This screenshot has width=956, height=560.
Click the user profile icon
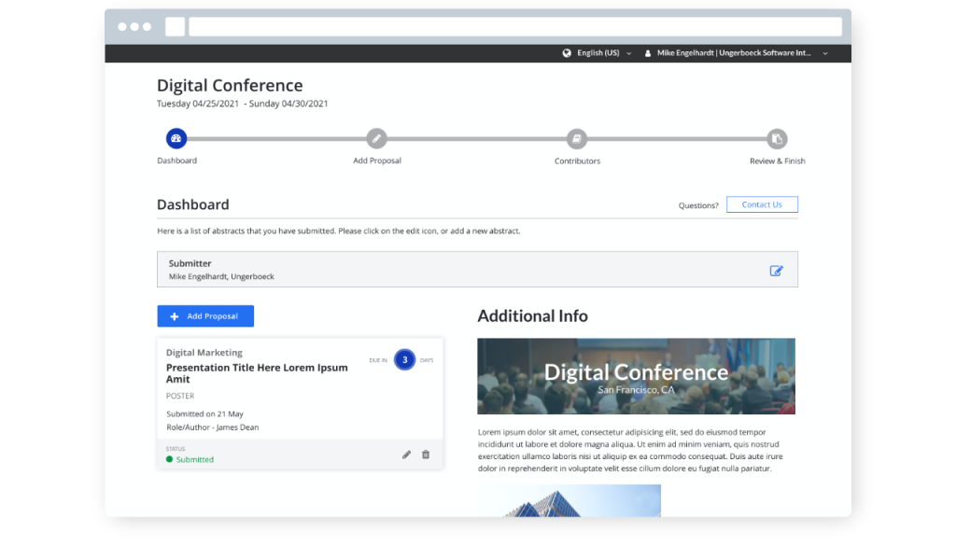648,53
